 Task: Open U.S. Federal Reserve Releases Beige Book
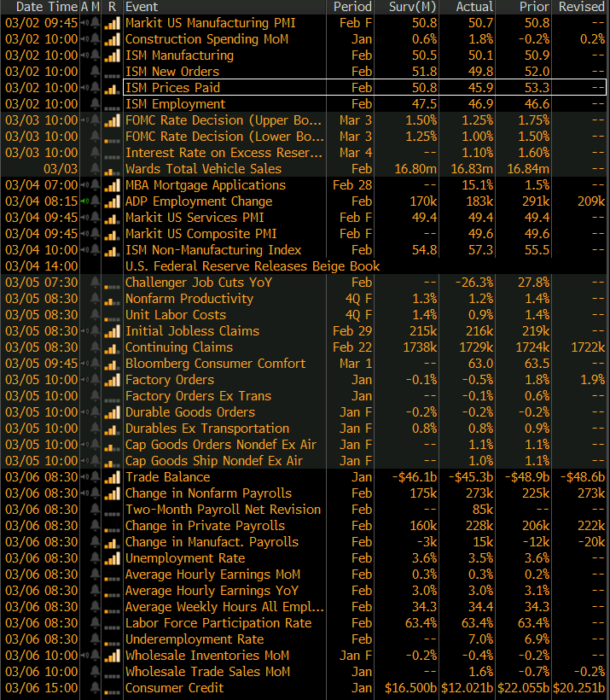point(252,266)
